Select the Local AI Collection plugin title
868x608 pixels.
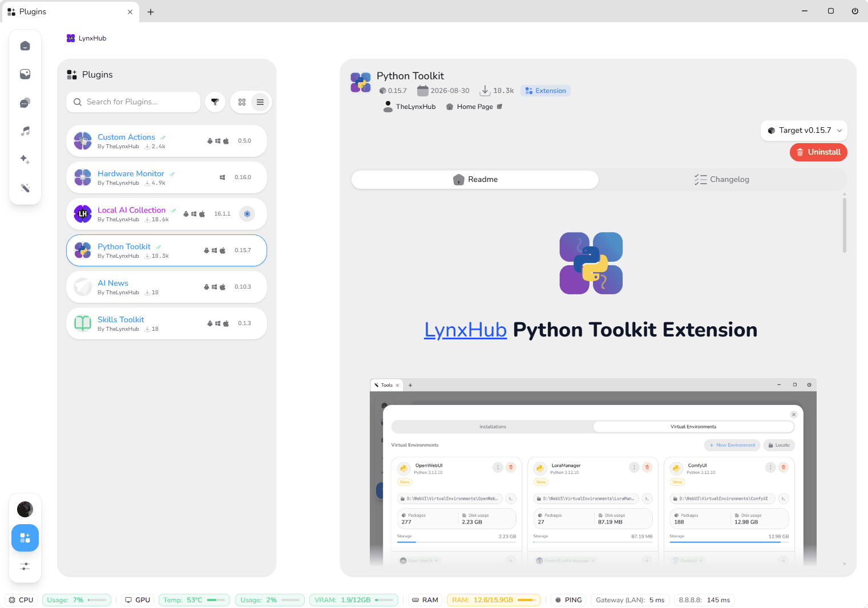pyautogui.click(x=131, y=210)
